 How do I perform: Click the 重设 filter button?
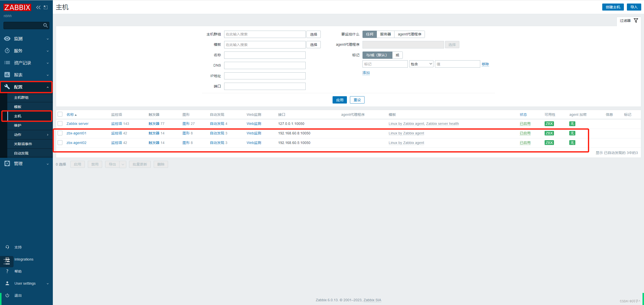pyautogui.click(x=357, y=100)
